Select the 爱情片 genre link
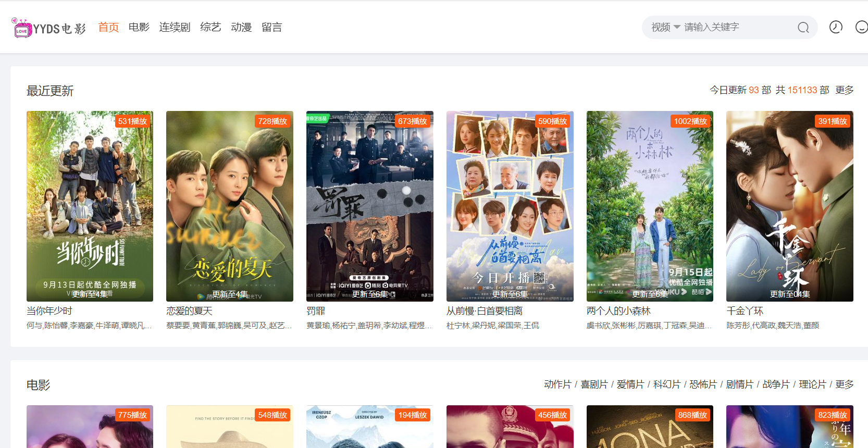 (x=630, y=384)
